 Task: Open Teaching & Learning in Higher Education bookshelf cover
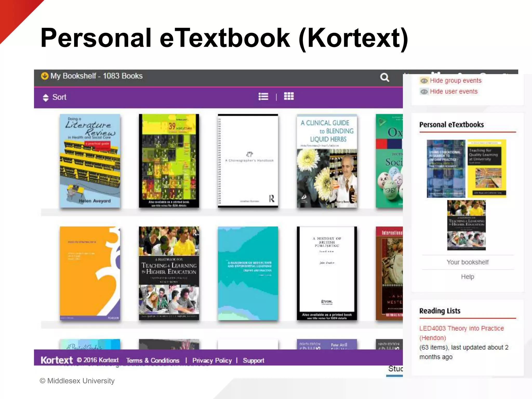click(169, 273)
